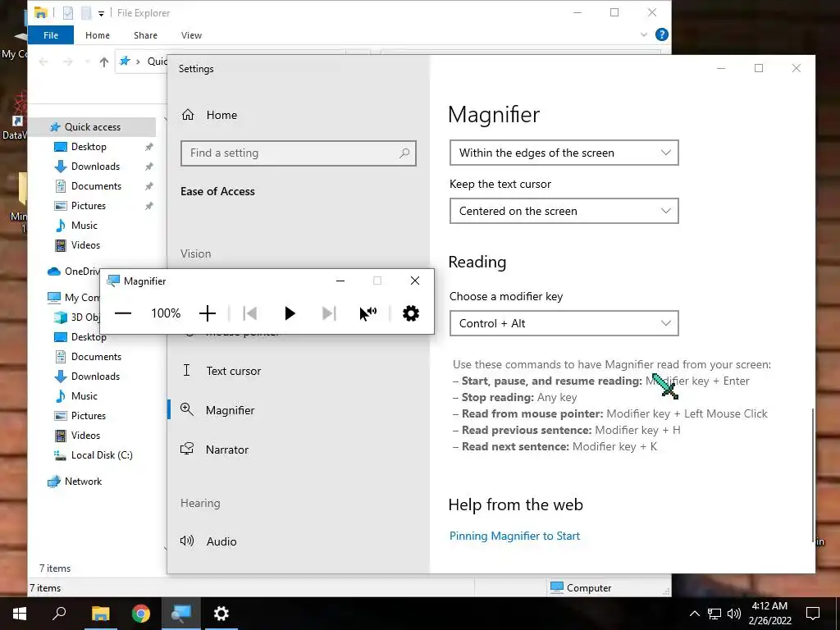Click the Back arrow in File Explorer
Viewport: 840px width, 630px height.
tap(43, 62)
